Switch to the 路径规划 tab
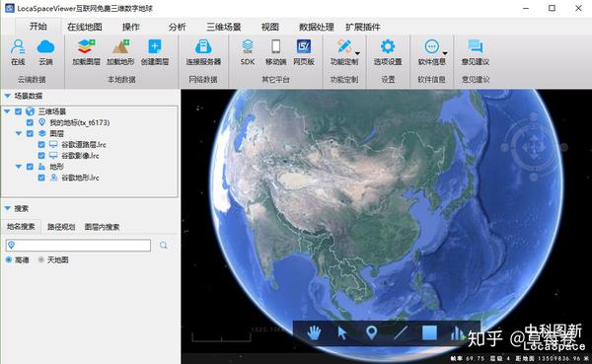Viewport: 592px width, 364px height. coord(61,227)
